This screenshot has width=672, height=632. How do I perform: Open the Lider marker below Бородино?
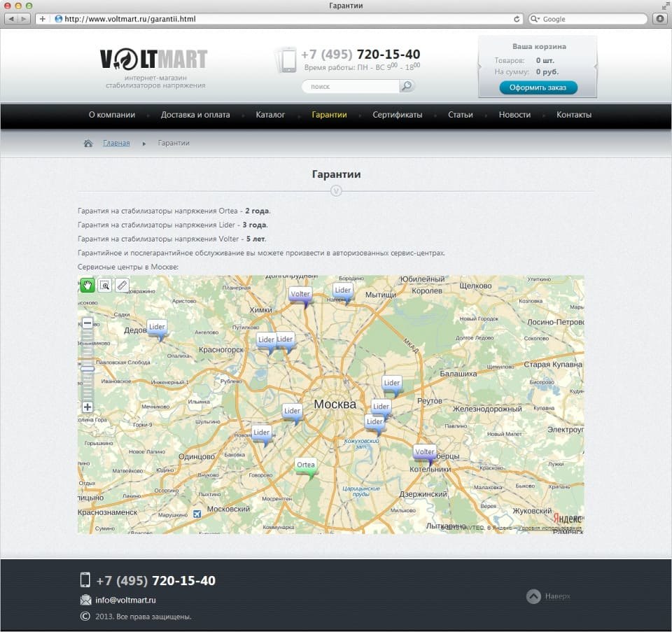(x=343, y=293)
